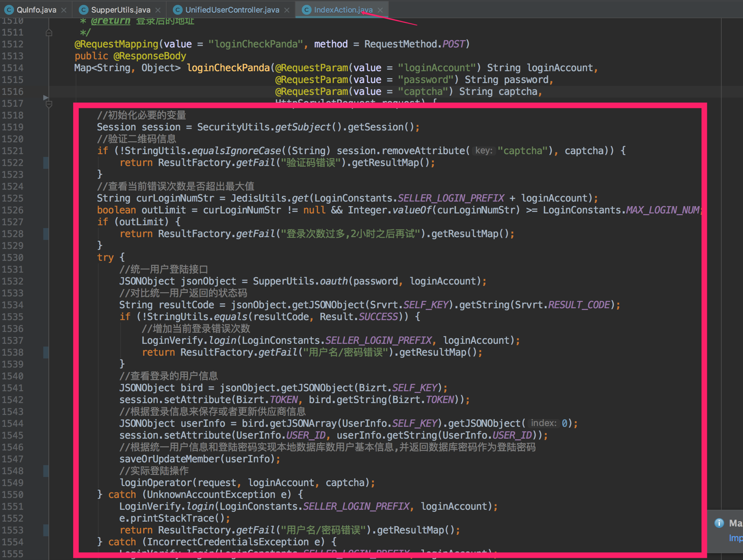The image size is (743, 560).
Task: Switch to the SupperUtils.java tab
Action: point(121,9)
